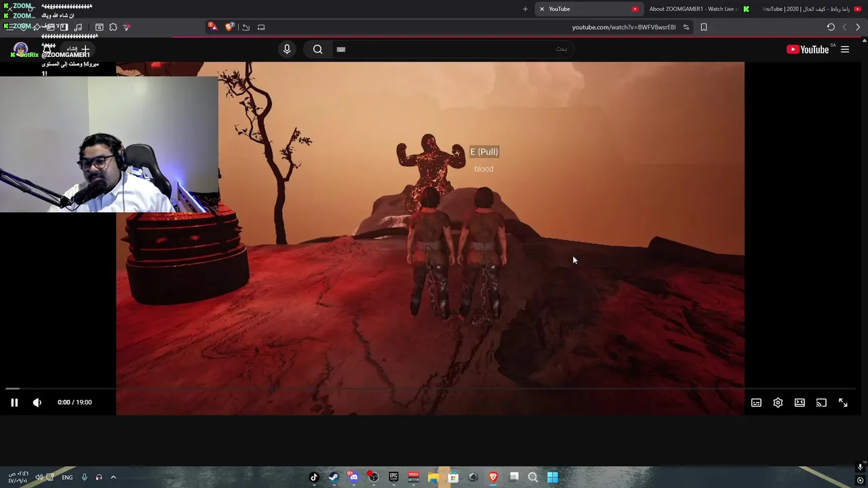Open OBS Studio from the taskbar
Viewport: 868px width, 488px height.
click(x=374, y=477)
